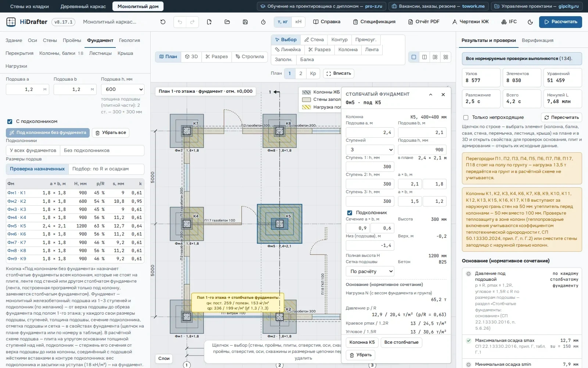Screen dimensions: 588x368
Task: Toggle dark mode moon icon
Action: 530,22
